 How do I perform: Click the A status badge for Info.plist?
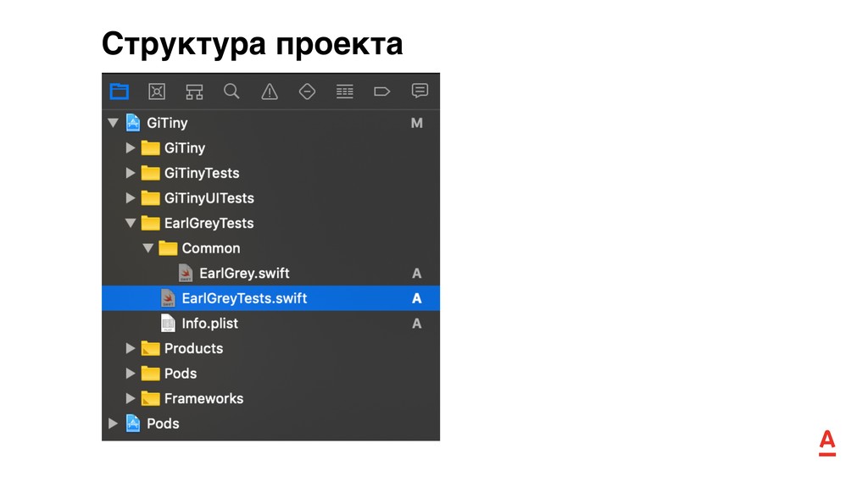tap(417, 324)
